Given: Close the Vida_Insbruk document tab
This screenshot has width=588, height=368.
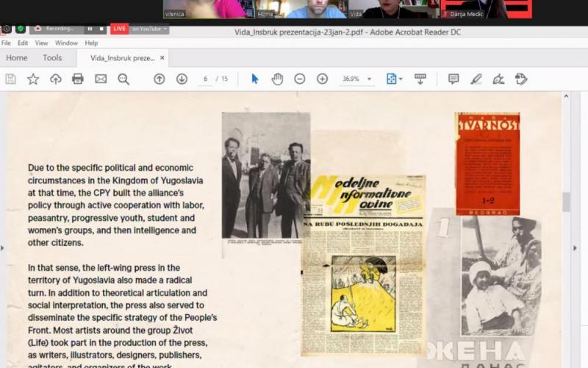Looking at the screenshot, I should pyautogui.click(x=162, y=58).
